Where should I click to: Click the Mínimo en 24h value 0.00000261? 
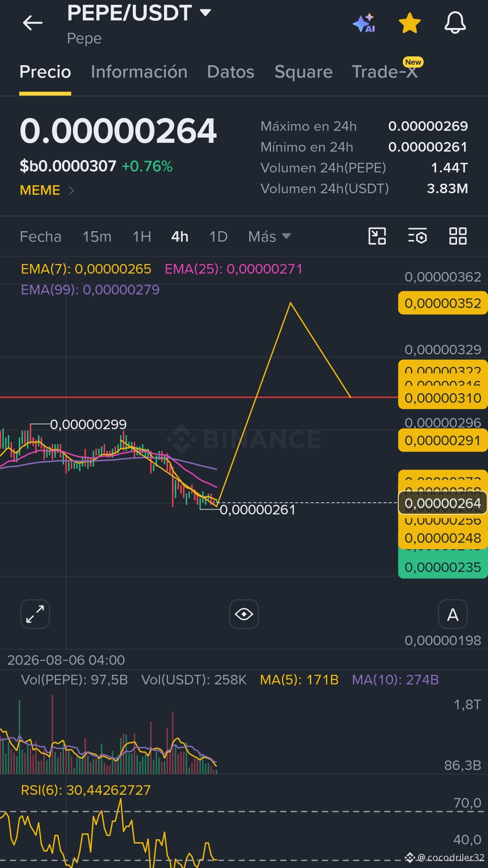pyautogui.click(x=428, y=147)
